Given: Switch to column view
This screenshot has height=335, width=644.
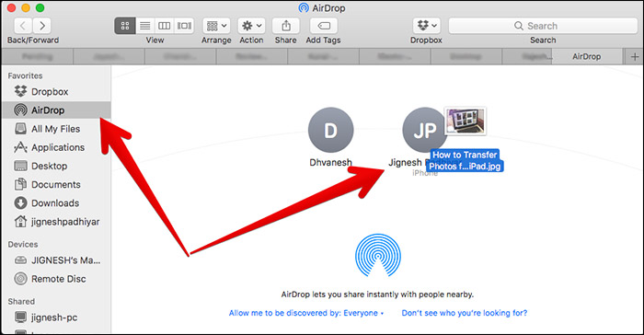Looking at the screenshot, I should pyautogui.click(x=165, y=26).
